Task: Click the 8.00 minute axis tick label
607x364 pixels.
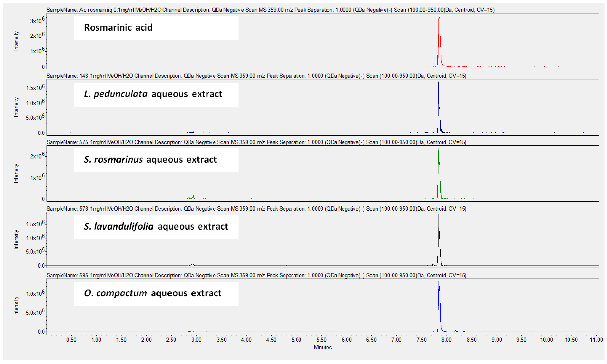Action: point(446,340)
